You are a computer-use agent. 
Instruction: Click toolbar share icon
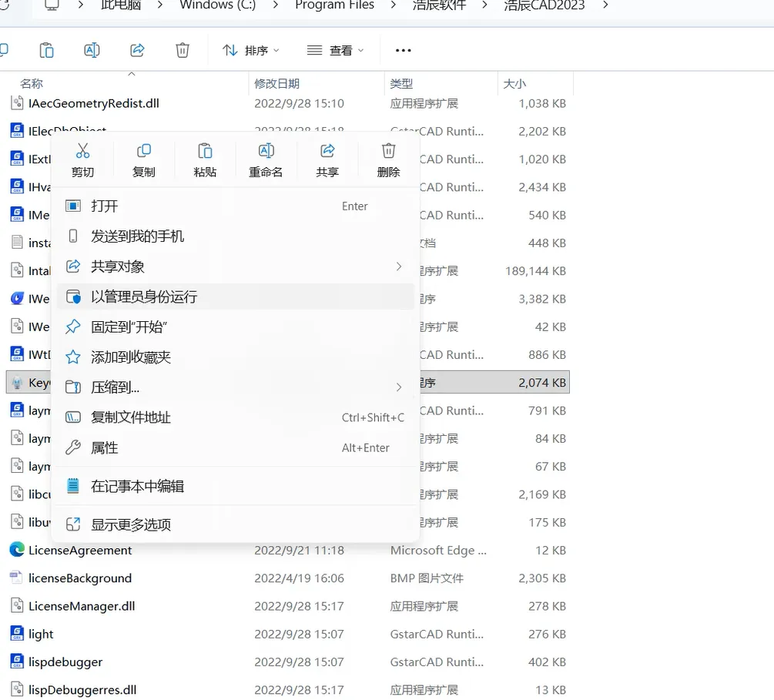(137, 50)
